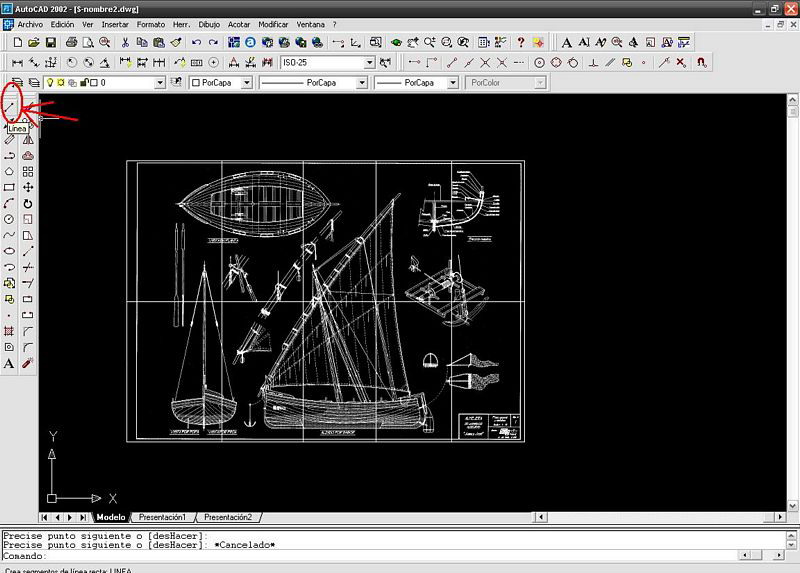Viewport: 800px width, 573px height.
Task: Select the Explode modify tool
Action: [28, 363]
